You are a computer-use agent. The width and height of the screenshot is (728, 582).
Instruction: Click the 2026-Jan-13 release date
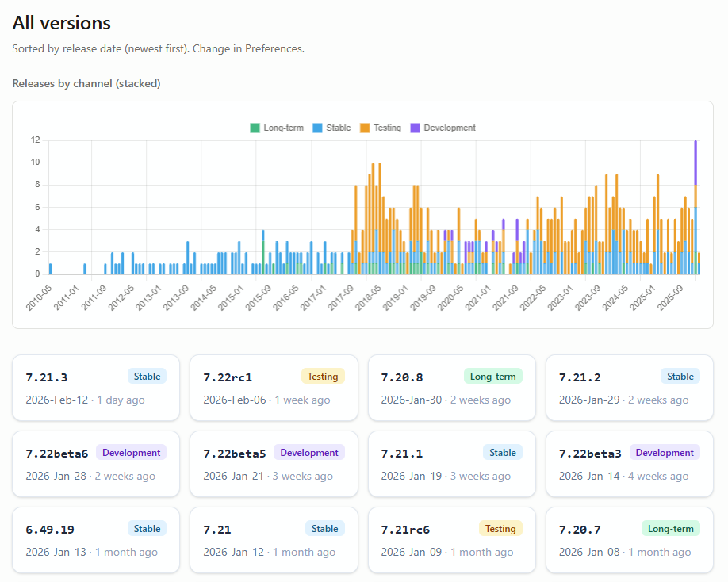56,553
